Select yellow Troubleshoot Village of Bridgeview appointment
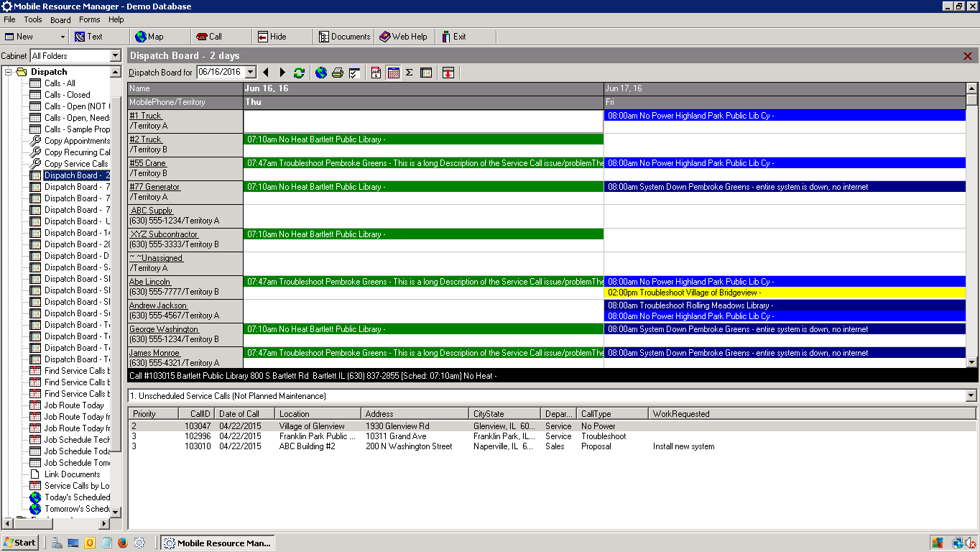 785,293
